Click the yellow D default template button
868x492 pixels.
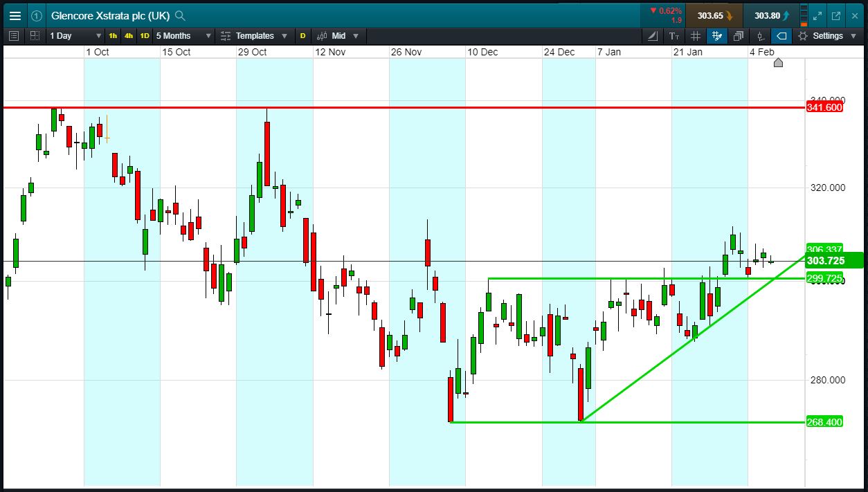tap(302, 35)
